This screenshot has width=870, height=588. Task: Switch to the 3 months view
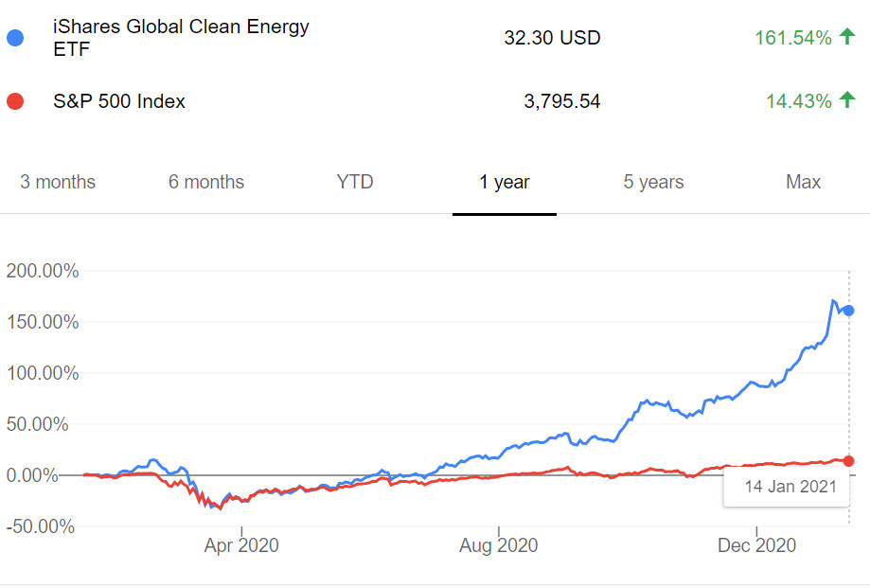[x=57, y=182]
